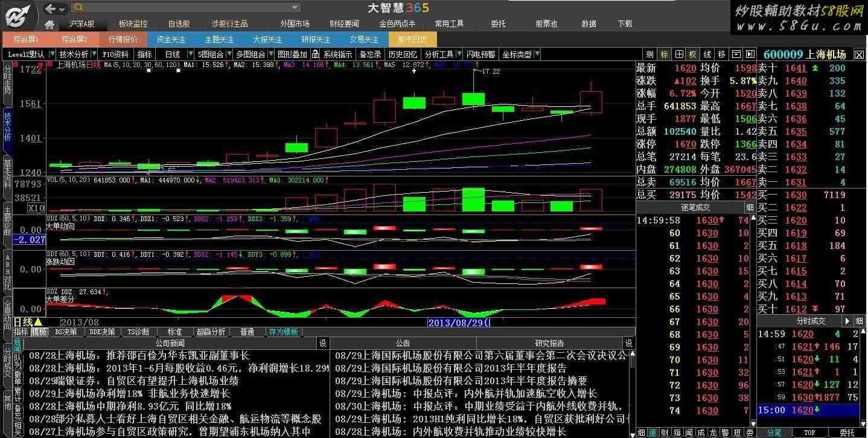Viewport: 868px width, 438px height.
Task: Select the 超赢分析 template tab
Action: [211, 332]
